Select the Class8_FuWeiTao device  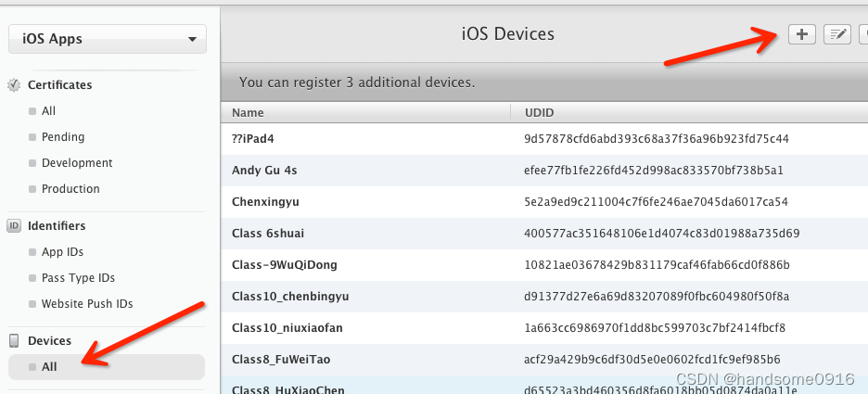coord(544,360)
